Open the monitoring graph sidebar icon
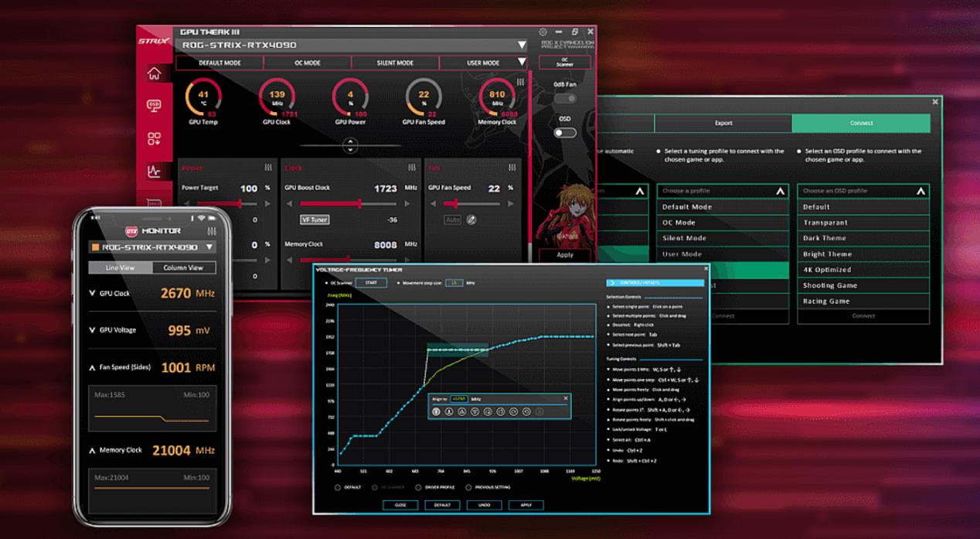 point(154,172)
